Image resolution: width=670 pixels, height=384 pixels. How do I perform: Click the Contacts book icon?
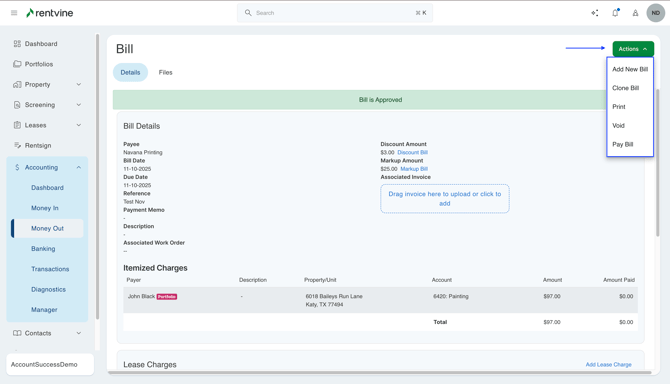(17, 333)
